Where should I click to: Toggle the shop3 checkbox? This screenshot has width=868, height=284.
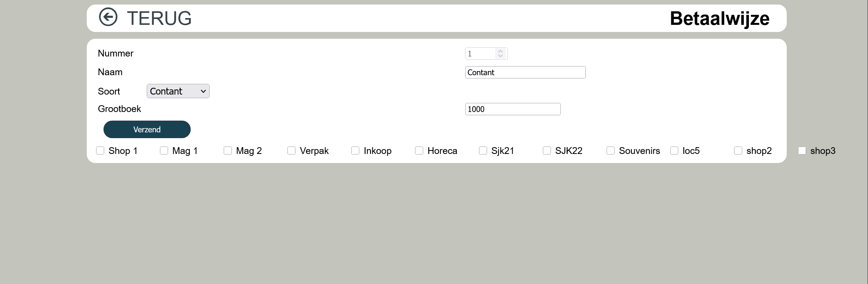[x=802, y=151]
